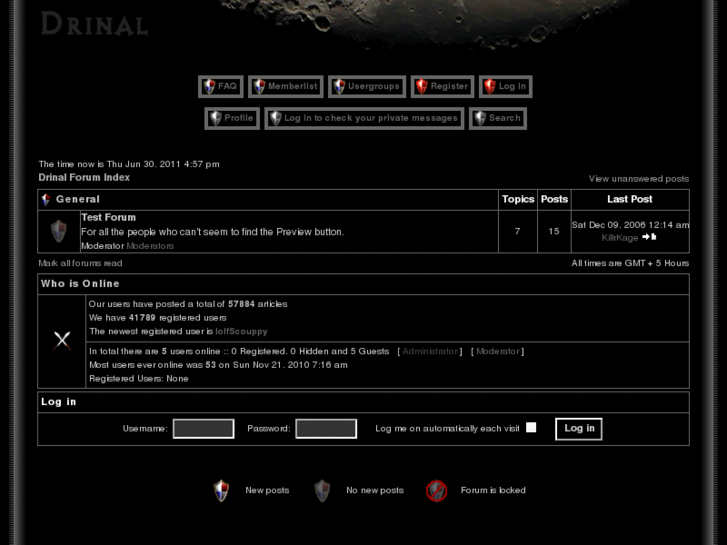Viewport: 727px width, 545px height.
Task: Focus the Password input field
Action: pos(326,429)
